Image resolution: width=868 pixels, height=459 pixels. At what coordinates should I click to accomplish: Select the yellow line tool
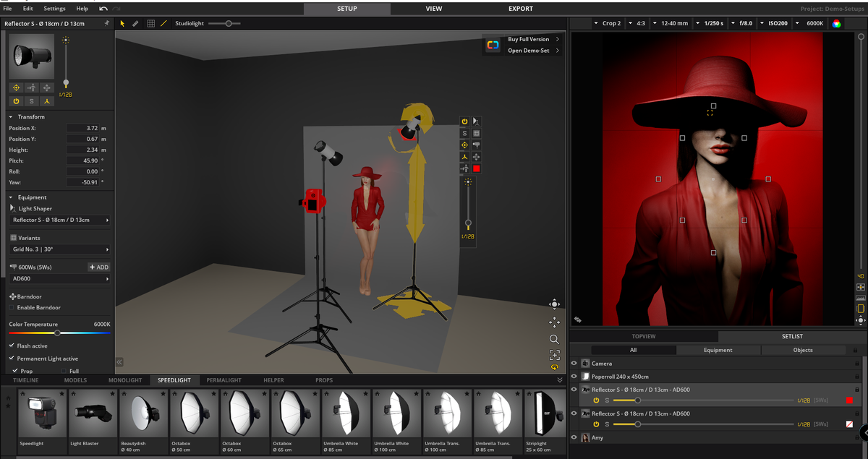pyautogui.click(x=163, y=23)
